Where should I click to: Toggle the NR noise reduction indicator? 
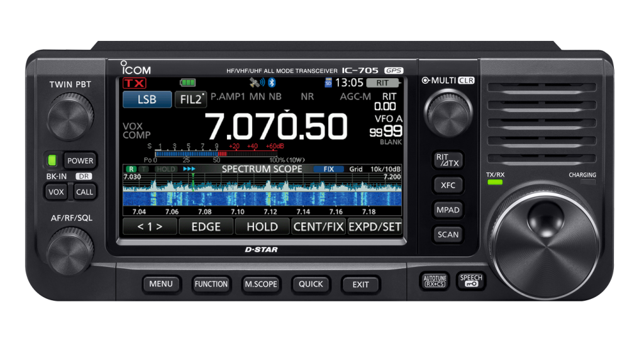[307, 96]
